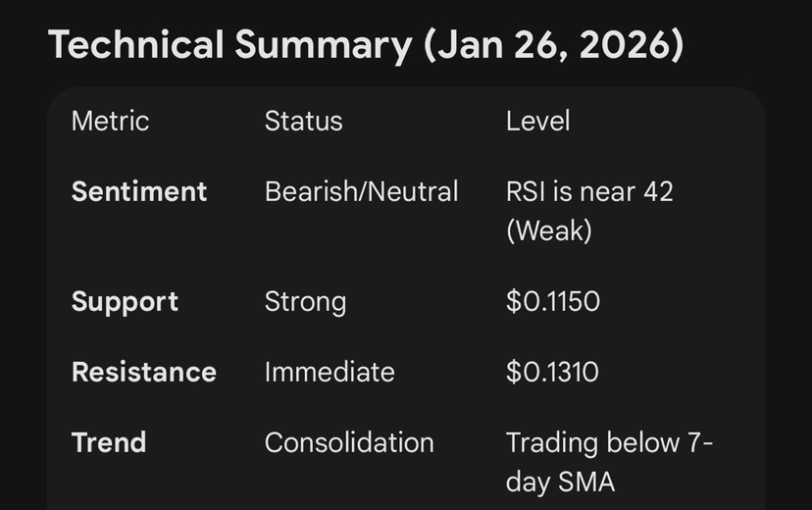Click the Strong status for Support
Screen dimensions: 812x510
coord(305,301)
